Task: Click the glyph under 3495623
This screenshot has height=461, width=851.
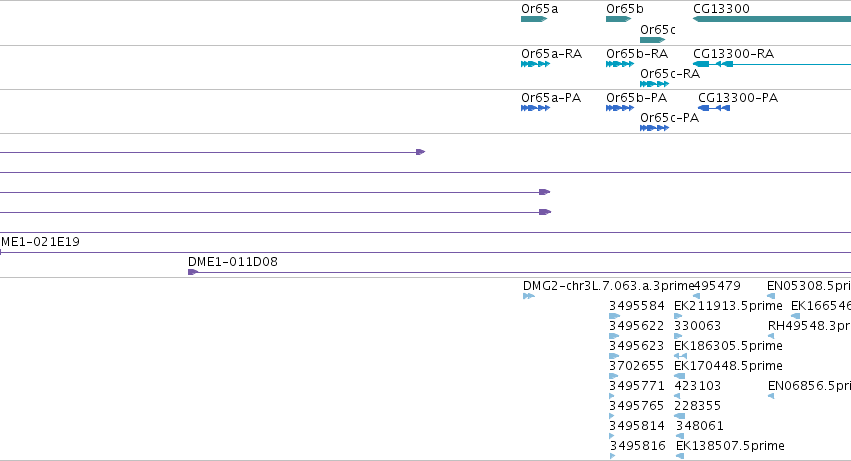Action: coord(614,356)
